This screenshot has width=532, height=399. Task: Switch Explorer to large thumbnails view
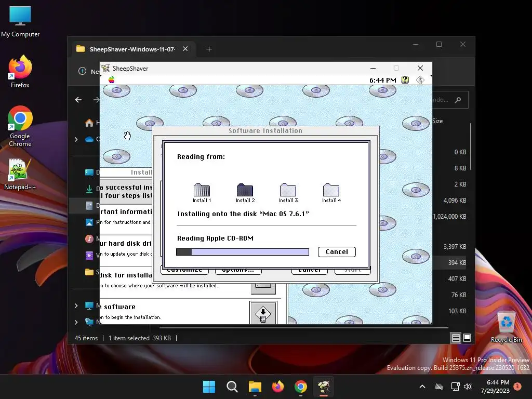(467, 338)
